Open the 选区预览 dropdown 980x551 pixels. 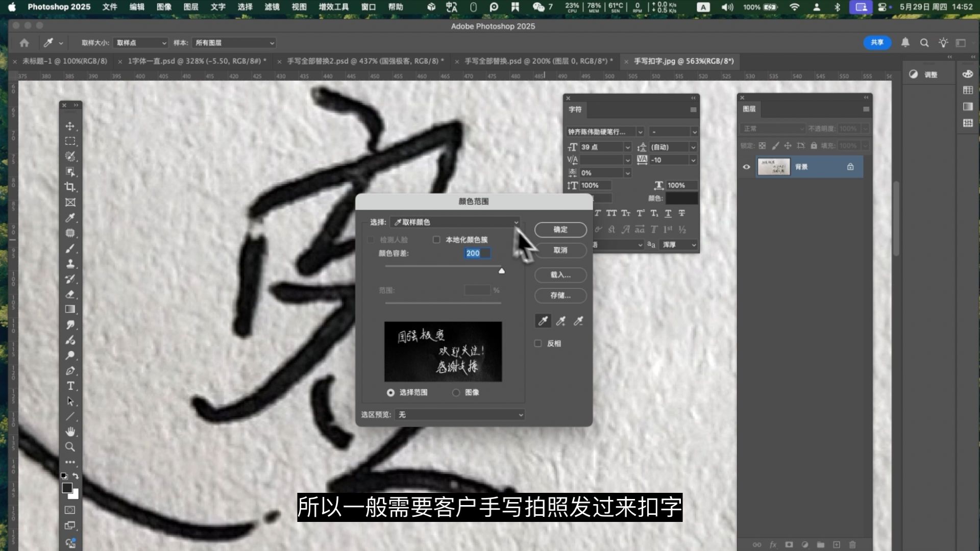pos(460,415)
